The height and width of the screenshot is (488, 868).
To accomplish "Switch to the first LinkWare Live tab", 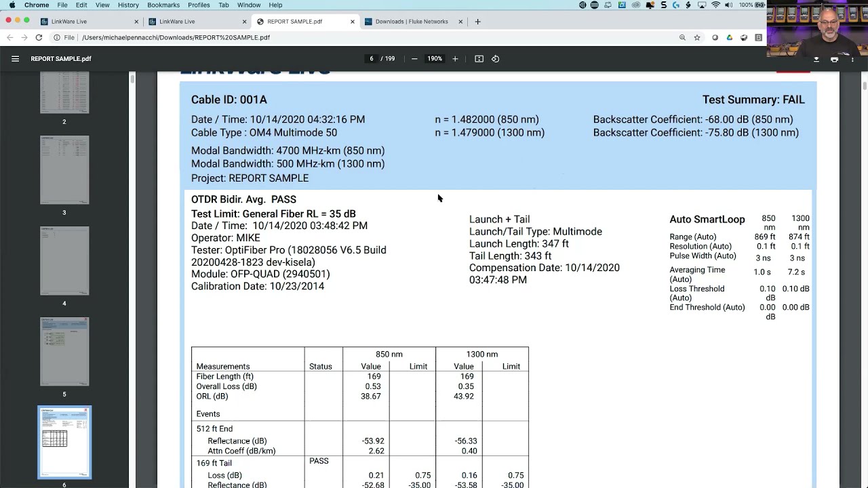I will (88, 22).
